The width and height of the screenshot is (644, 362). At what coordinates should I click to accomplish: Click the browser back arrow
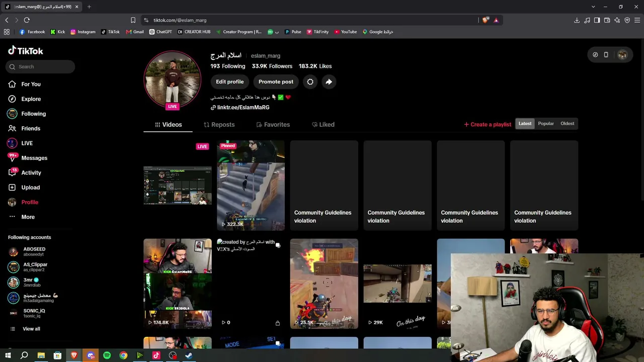(7, 20)
